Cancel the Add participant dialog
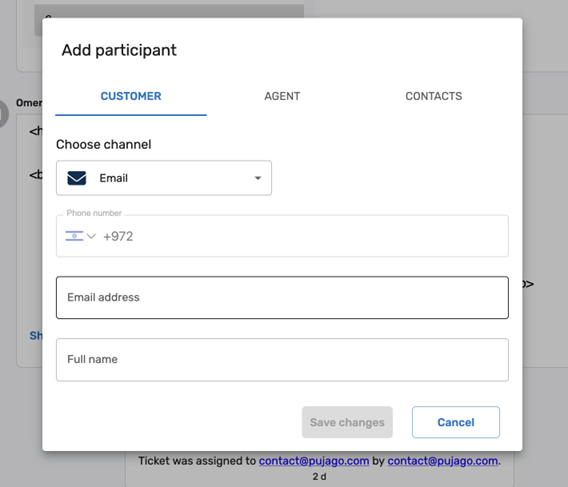The image size is (568, 487). [x=456, y=422]
